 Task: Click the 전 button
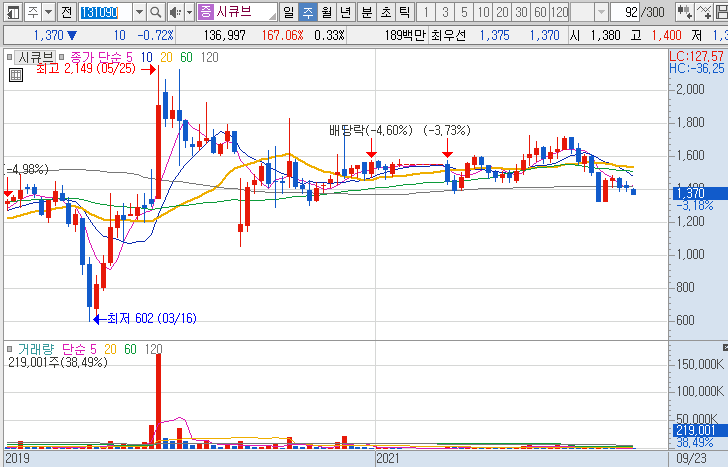point(66,12)
